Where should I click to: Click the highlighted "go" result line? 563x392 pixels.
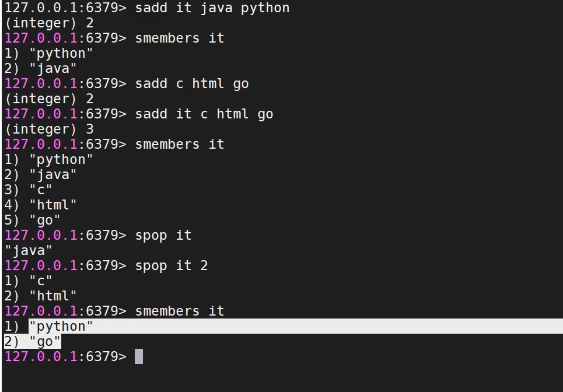click(44, 341)
